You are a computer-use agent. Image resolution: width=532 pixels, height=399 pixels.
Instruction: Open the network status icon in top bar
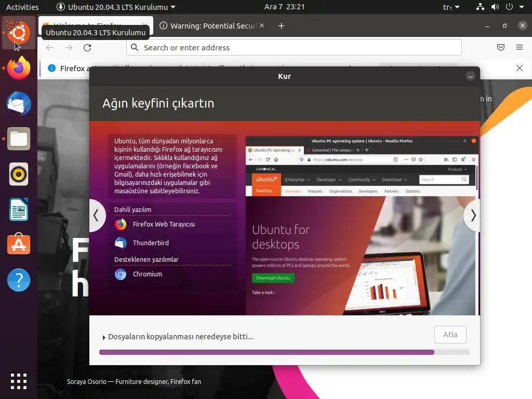(x=480, y=7)
